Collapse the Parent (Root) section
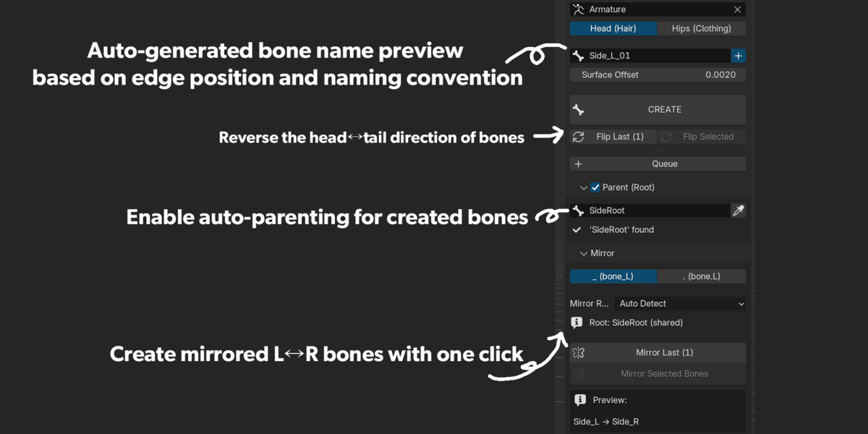Viewport: 868px width, 434px height. [584, 187]
